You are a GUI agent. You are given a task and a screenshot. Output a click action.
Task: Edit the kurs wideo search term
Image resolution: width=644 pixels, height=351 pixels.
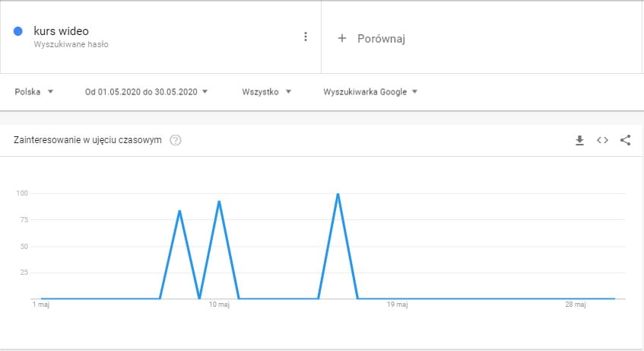(x=61, y=31)
